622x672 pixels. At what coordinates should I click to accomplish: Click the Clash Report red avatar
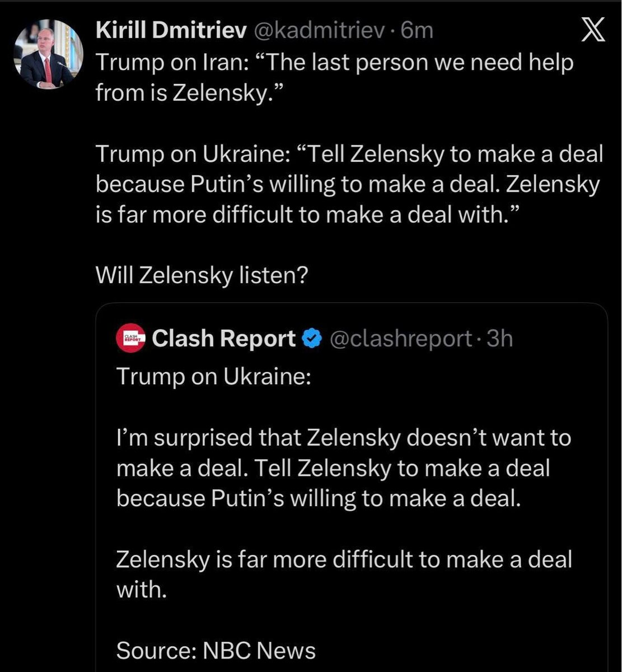(x=130, y=338)
